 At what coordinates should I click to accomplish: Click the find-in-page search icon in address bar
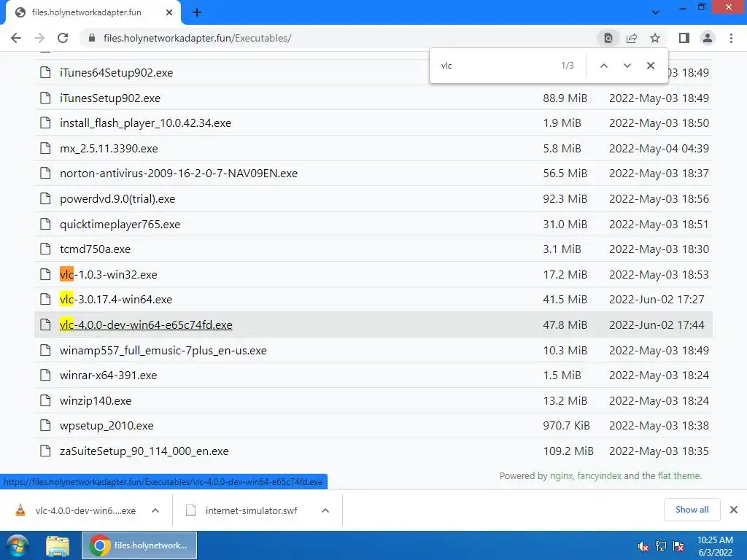(608, 38)
